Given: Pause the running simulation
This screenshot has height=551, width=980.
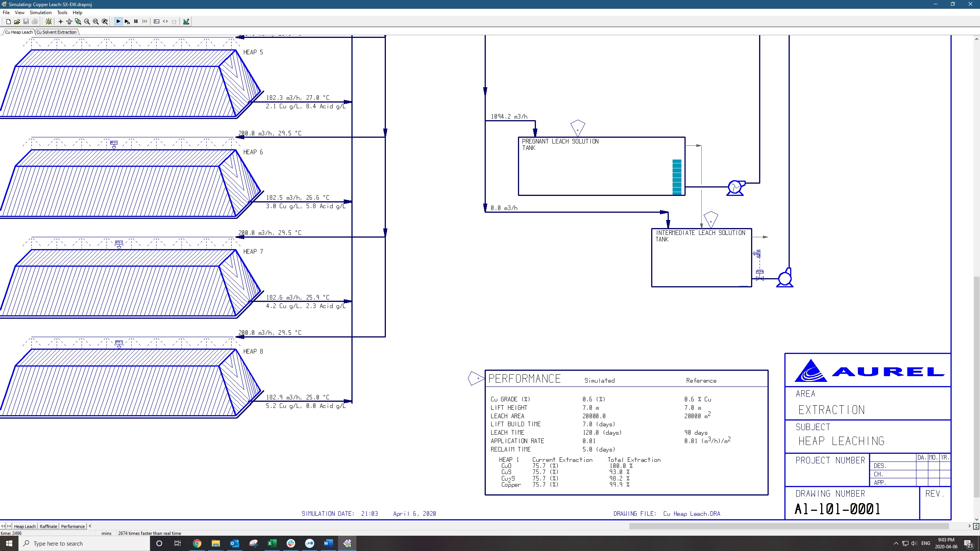Looking at the screenshot, I should coord(136,21).
